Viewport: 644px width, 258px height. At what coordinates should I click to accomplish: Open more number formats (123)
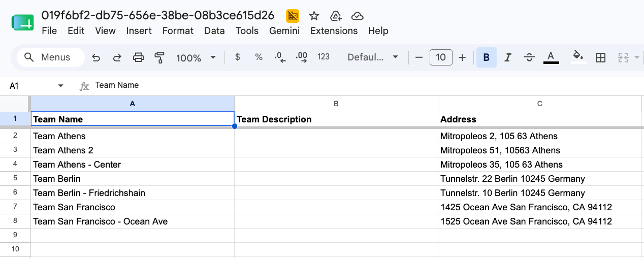[x=324, y=57]
